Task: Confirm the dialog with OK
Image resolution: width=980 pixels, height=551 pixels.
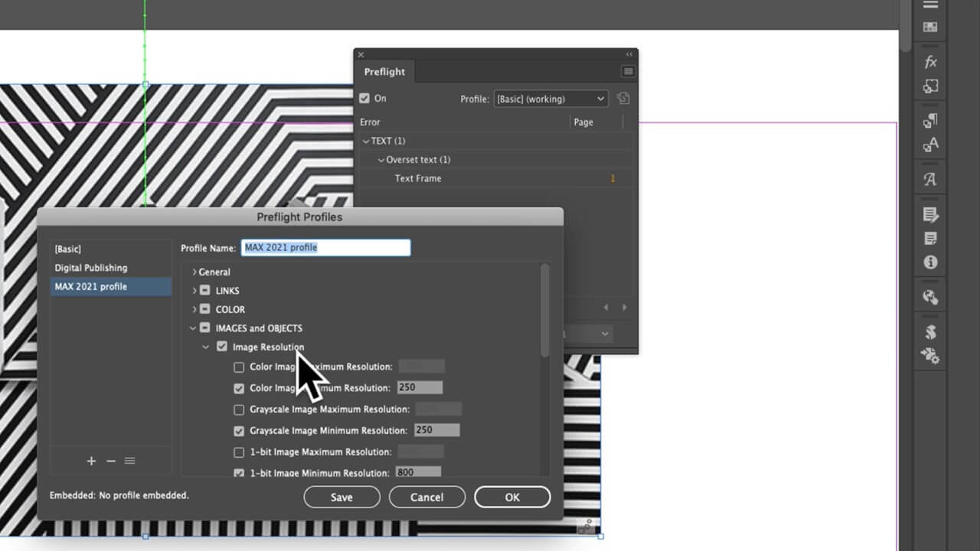Action: coord(512,497)
